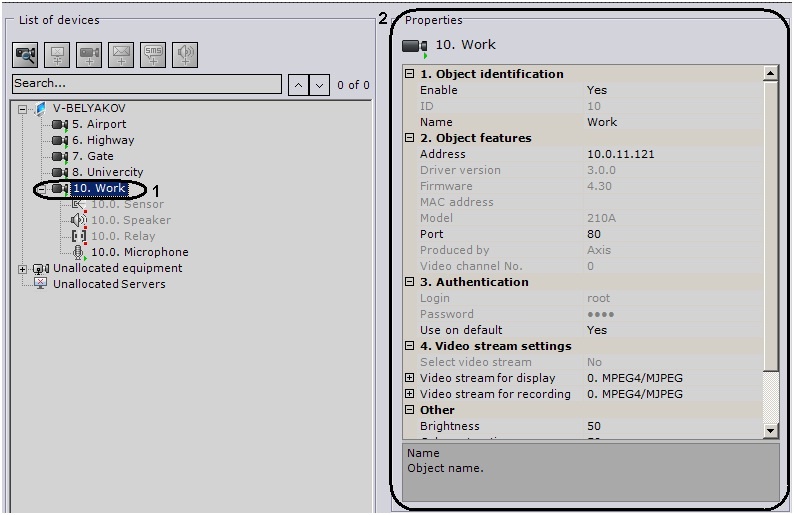Collapse the V-BELYAKOV tree node
The height and width of the screenshot is (515, 794).
(x=22, y=109)
